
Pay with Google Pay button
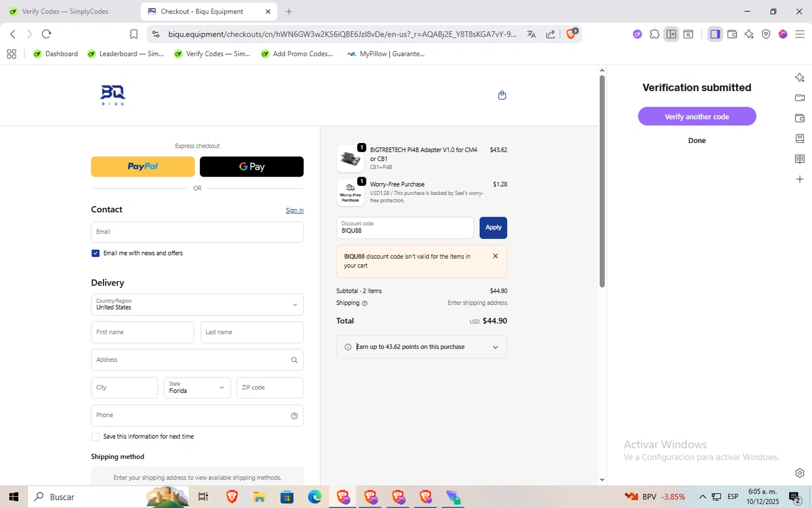[x=252, y=167]
